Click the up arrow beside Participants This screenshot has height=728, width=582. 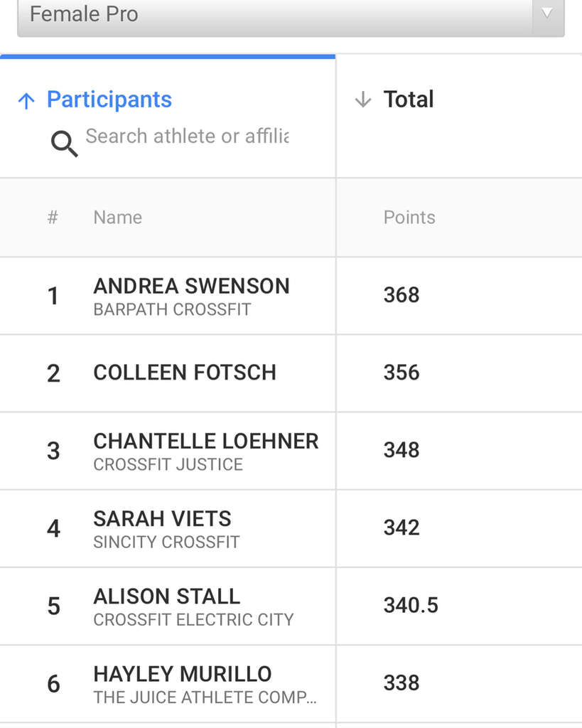click(26, 101)
